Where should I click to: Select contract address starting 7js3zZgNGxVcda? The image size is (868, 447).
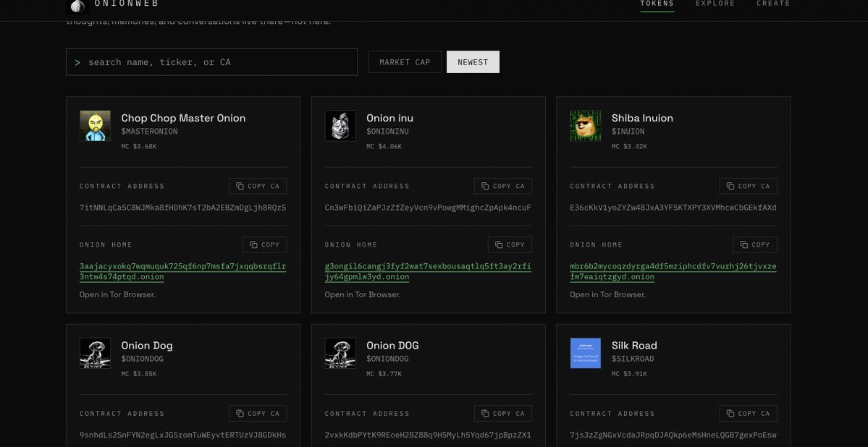(673, 435)
